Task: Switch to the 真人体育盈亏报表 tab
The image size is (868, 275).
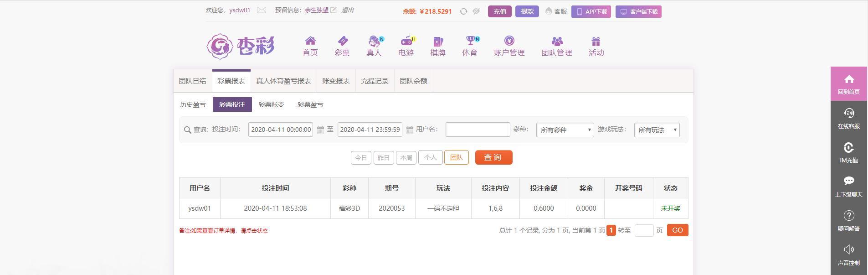Action: click(283, 81)
